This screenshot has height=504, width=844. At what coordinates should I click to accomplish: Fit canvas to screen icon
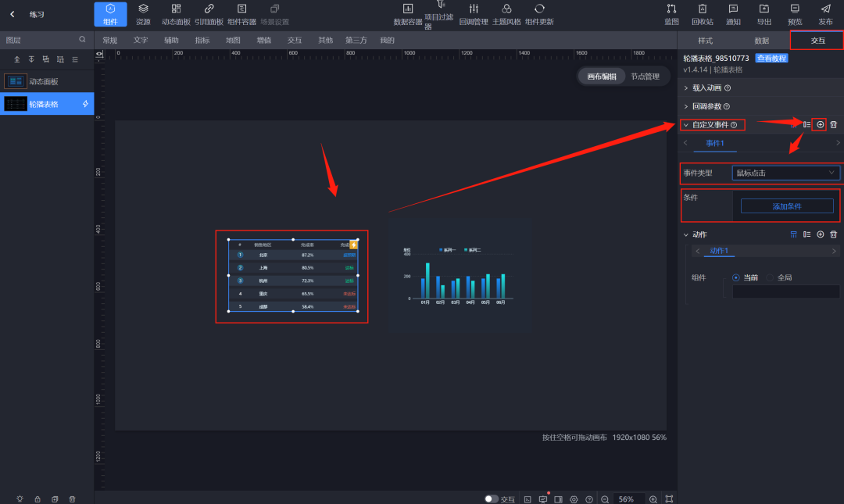[x=669, y=499]
